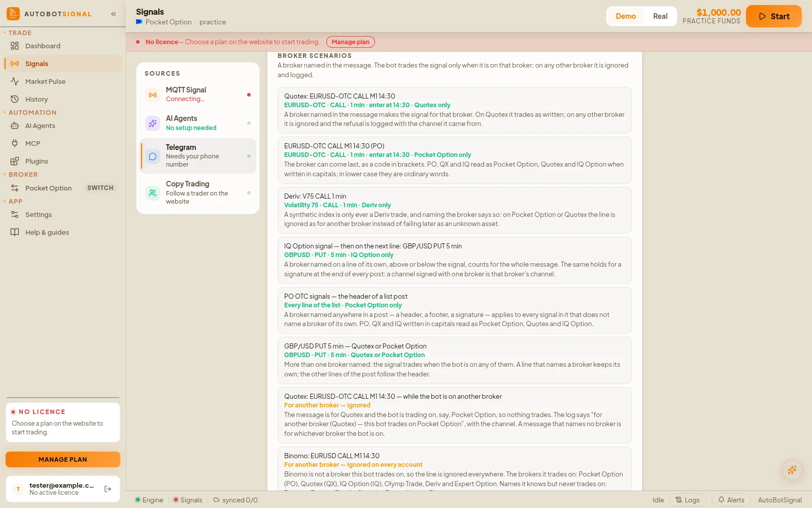Click the AutoBotSignal logo icon
The height and width of the screenshot is (508, 812).
(x=13, y=14)
